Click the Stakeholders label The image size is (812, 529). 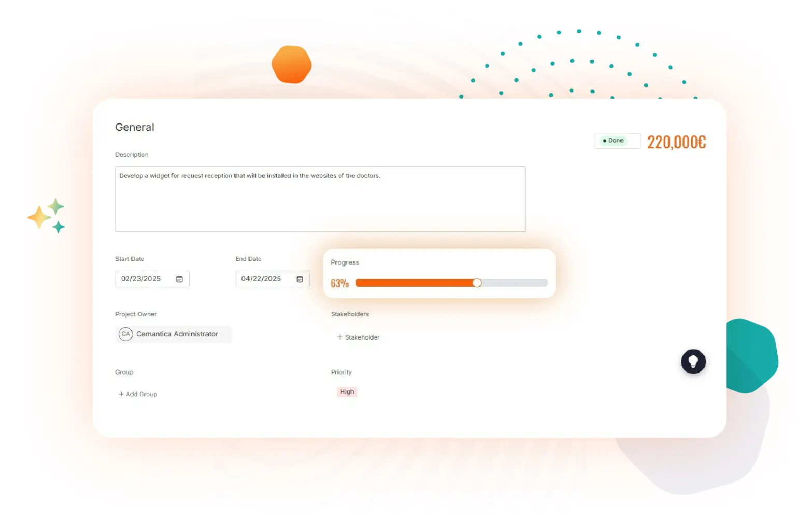350,314
